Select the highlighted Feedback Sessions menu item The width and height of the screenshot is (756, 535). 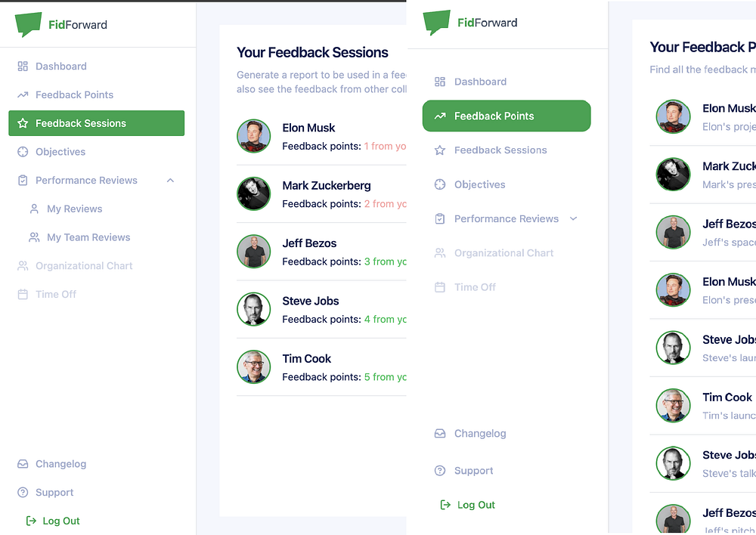[x=97, y=123]
